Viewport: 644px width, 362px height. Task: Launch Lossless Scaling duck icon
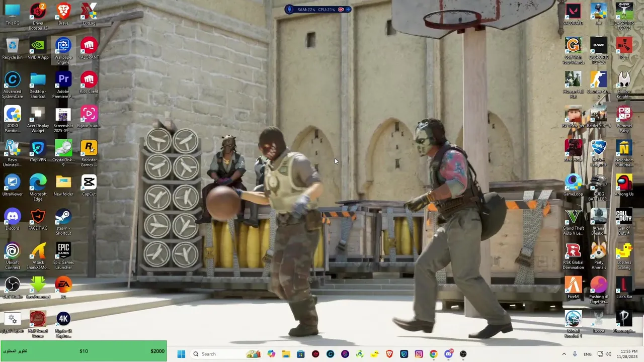coord(624,255)
